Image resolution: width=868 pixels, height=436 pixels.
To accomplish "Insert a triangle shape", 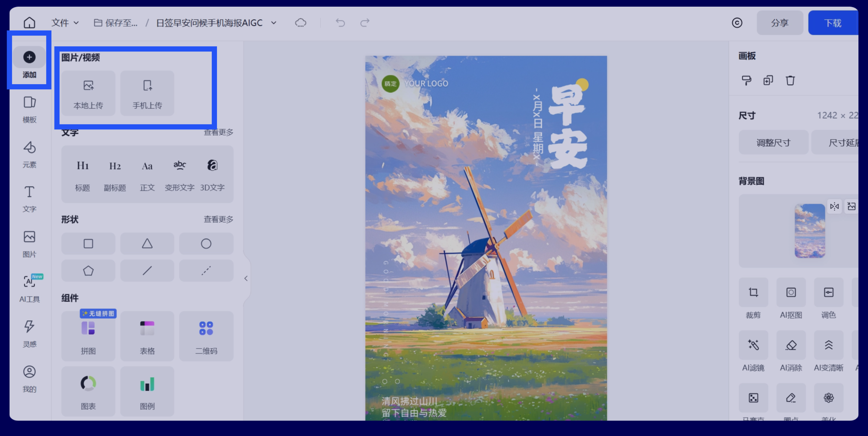I will [147, 244].
